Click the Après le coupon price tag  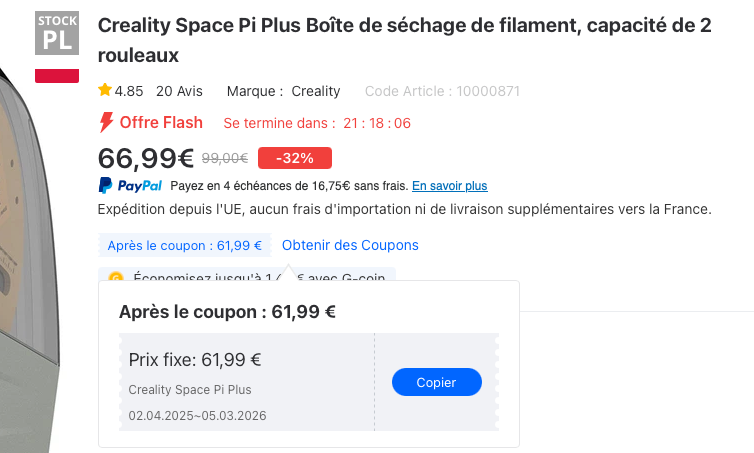tap(185, 245)
